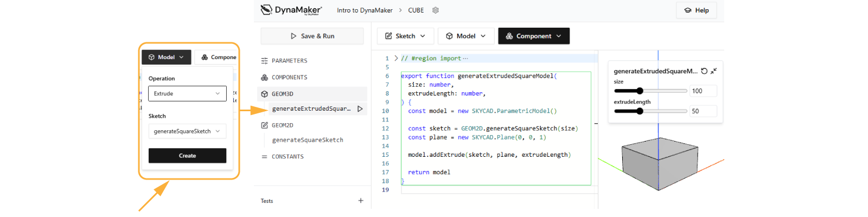Open generateSquareSketch under GEOM2D

[308, 140]
